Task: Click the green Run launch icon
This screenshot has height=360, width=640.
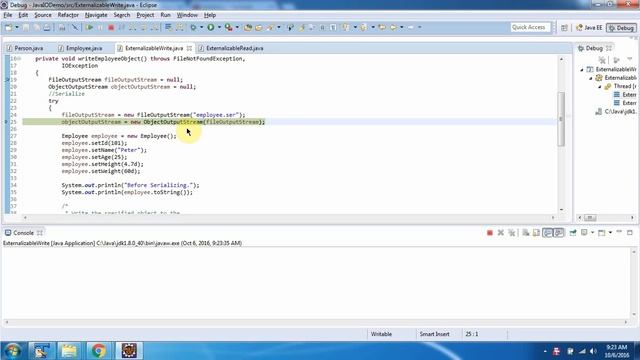Action: pyautogui.click(x=211, y=28)
